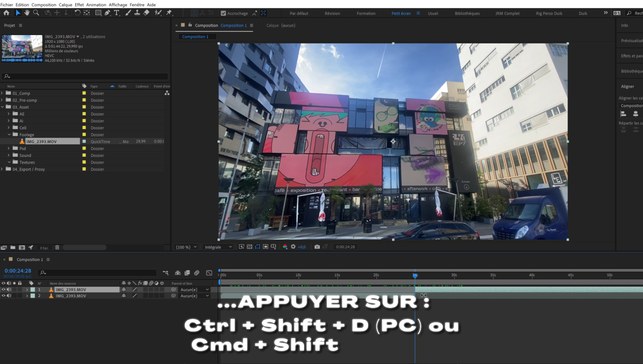Viewport: 643px width, 364px height.
Task: Click the frame blending icon in timeline
Action: [x=187, y=273]
